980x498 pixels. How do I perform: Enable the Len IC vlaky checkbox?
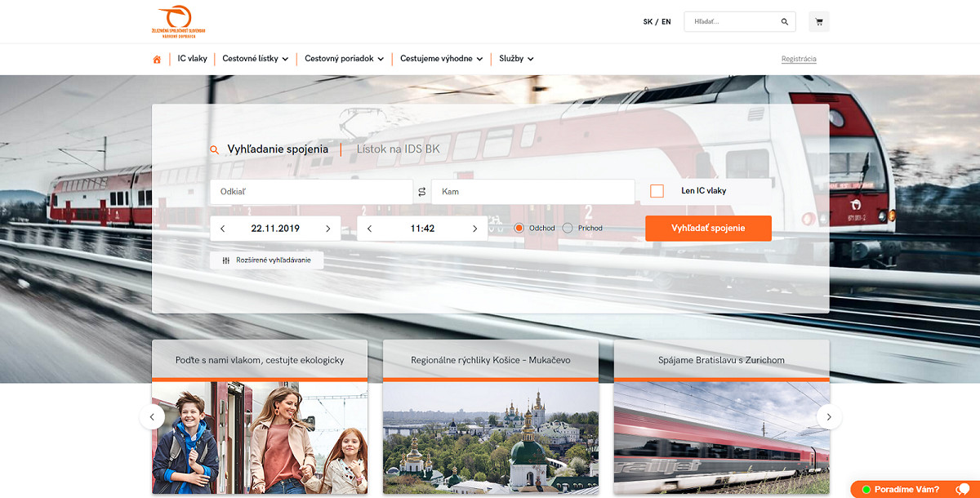657,189
